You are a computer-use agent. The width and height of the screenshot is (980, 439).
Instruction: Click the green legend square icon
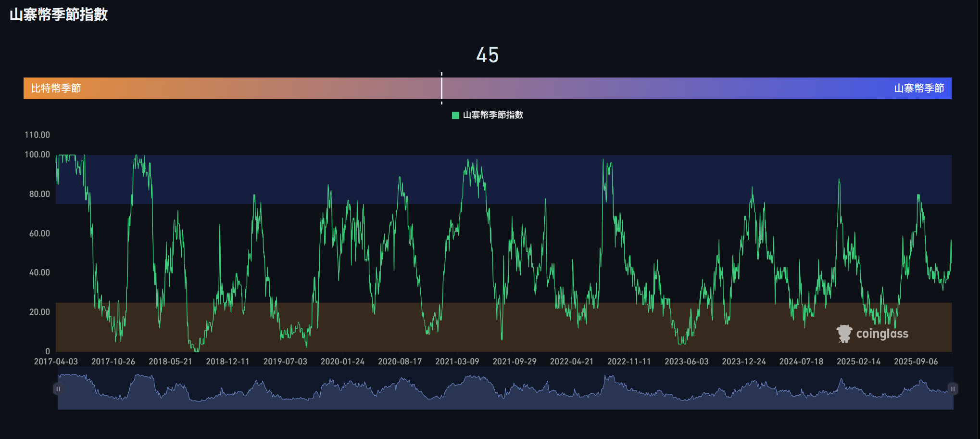pyautogui.click(x=455, y=115)
